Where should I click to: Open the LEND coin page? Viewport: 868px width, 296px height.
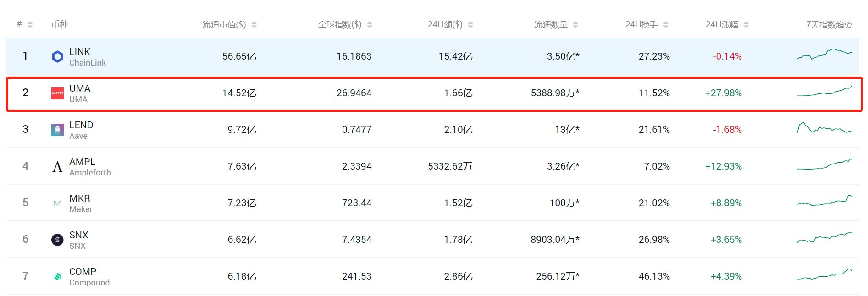(81, 125)
